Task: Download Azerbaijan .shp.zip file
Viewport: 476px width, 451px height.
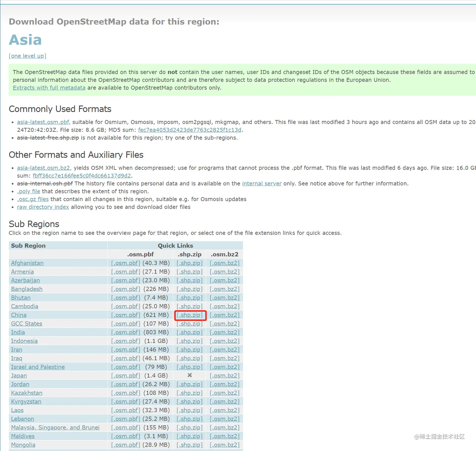Action: tap(190, 280)
